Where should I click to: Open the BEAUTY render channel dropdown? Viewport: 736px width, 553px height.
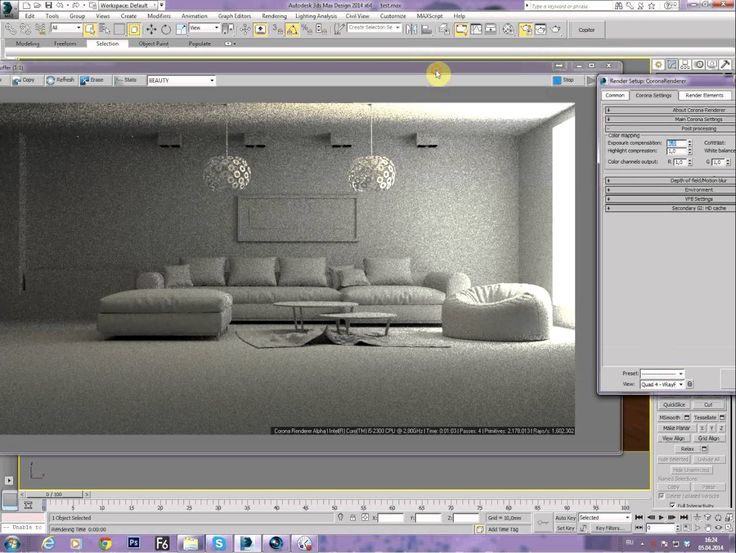pos(181,81)
